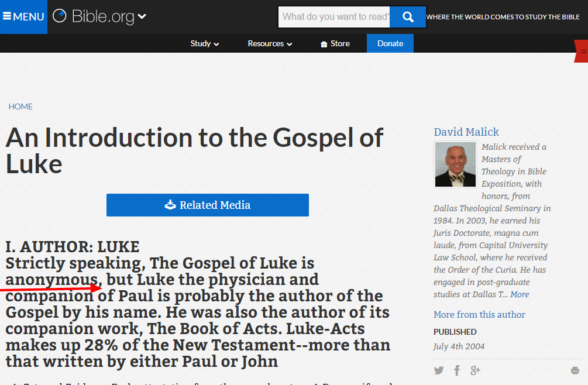Click the Donate button

[390, 43]
